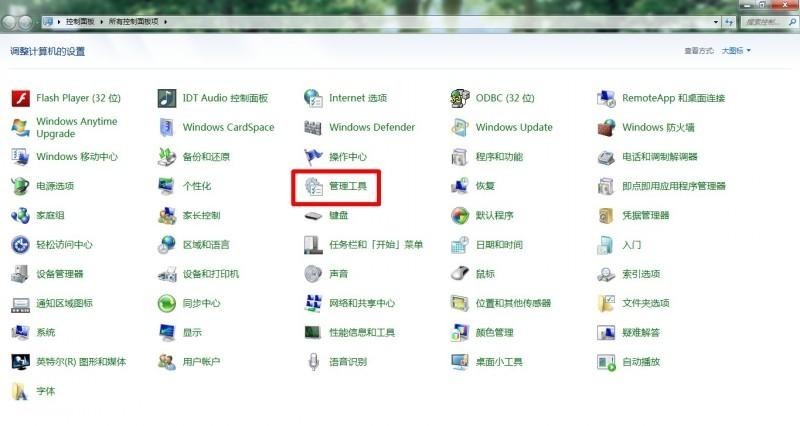800x426 pixels.
Task: Open the 电源选项 power icon
Action: 21,186
